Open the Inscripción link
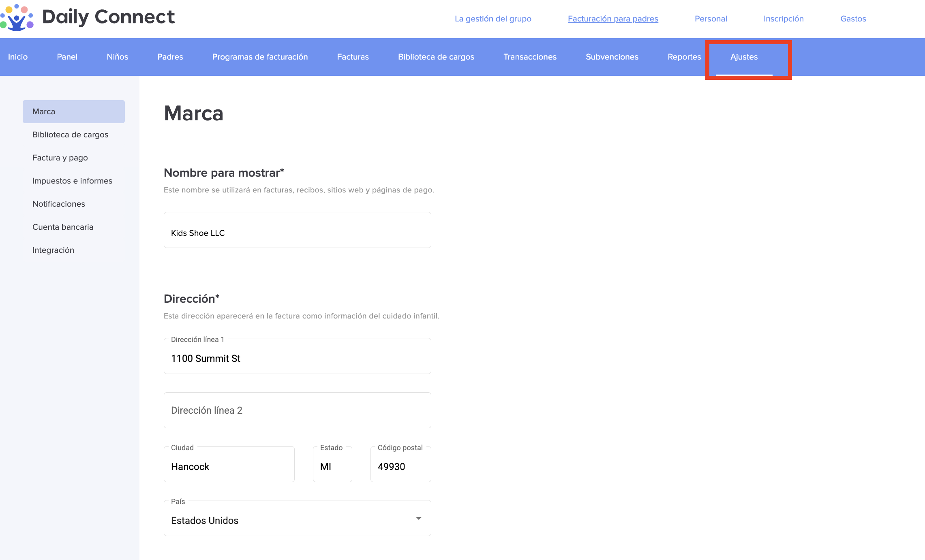Viewport: 925px width, 560px height. click(x=783, y=19)
